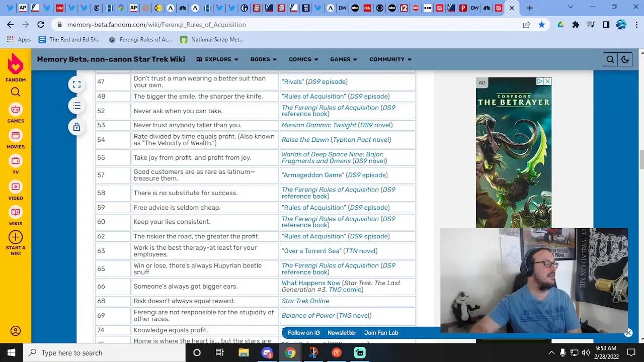Viewport: 644px width, 362px height.
Task: Click the page lock icon tool
Action: pyautogui.click(x=76, y=127)
